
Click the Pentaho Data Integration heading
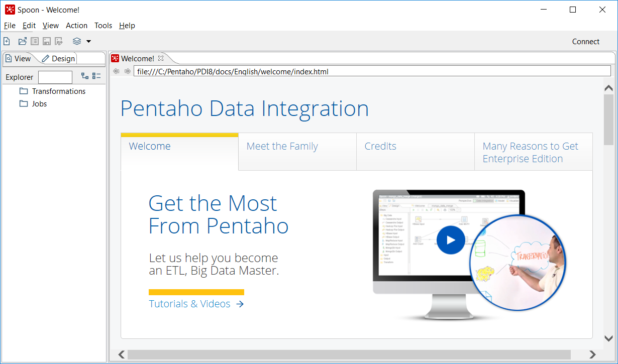(x=245, y=108)
